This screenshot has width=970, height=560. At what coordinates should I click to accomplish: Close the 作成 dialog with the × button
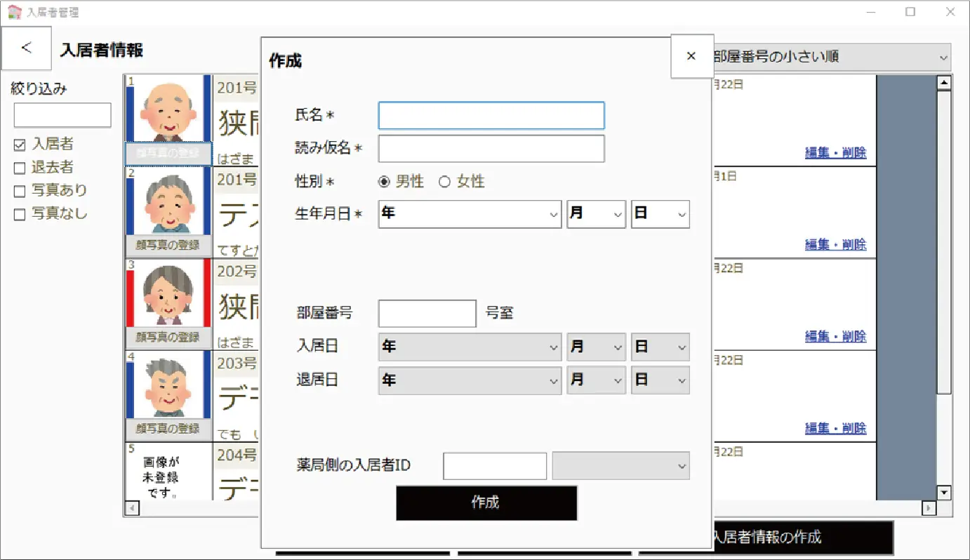pyautogui.click(x=691, y=56)
